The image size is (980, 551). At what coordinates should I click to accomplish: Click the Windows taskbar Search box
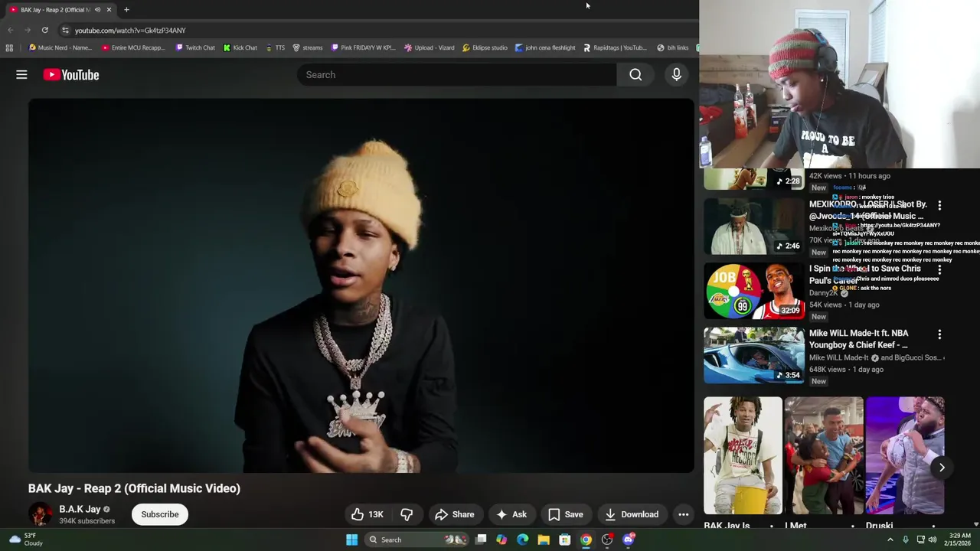coord(416,540)
